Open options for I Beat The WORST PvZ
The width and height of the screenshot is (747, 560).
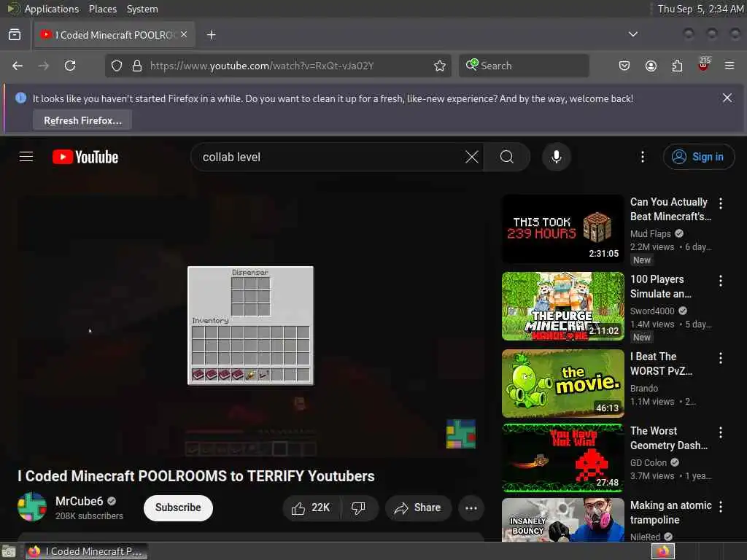point(721,357)
